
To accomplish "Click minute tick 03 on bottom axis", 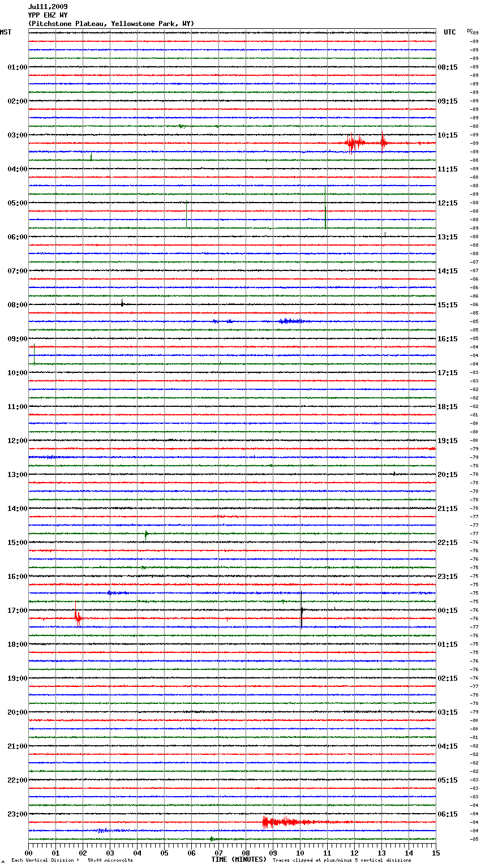I will click(110, 853).
